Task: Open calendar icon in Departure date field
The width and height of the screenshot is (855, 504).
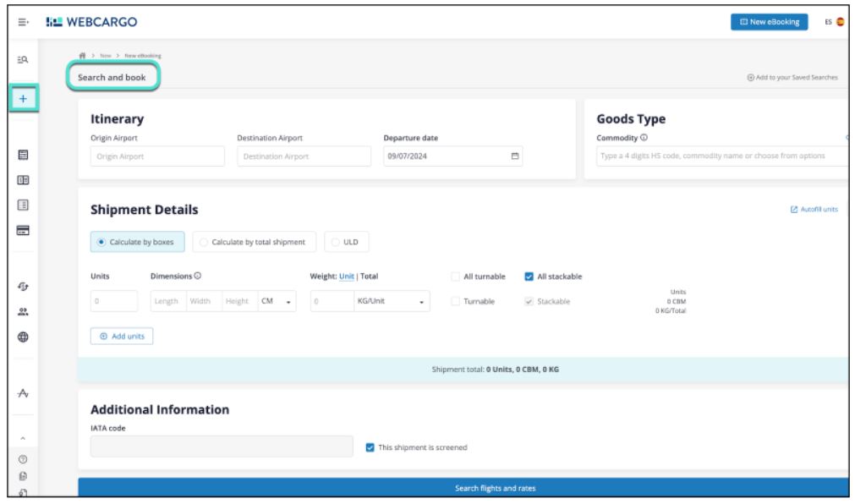Action: tap(512, 156)
